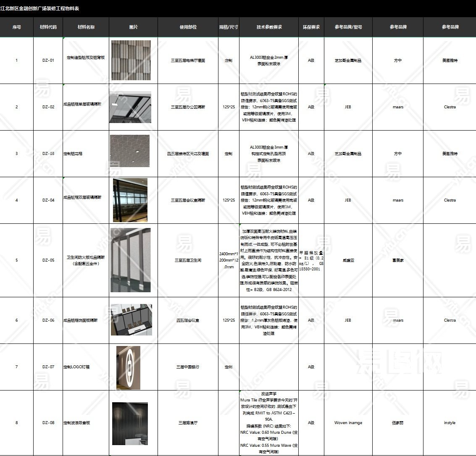Click the instyle reference brand cell

click(450, 423)
